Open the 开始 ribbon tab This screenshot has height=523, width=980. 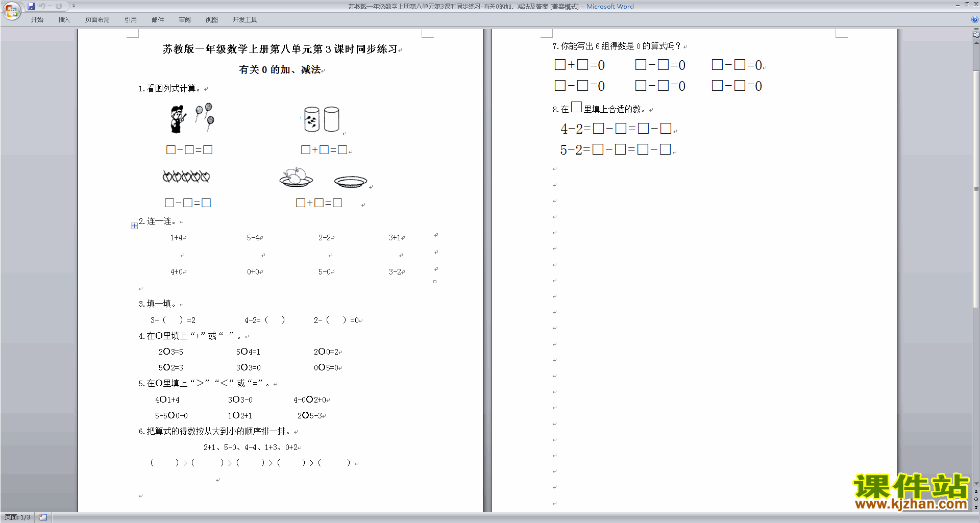[x=37, y=19]
